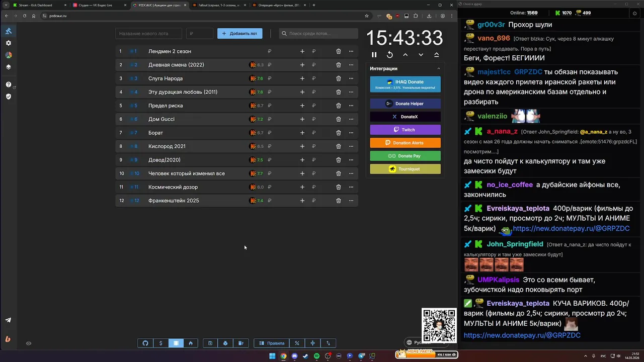This screenshot has height=362, width=644.
Task: Open Steam from the Windows taskbar
Action: click(305, 356)
